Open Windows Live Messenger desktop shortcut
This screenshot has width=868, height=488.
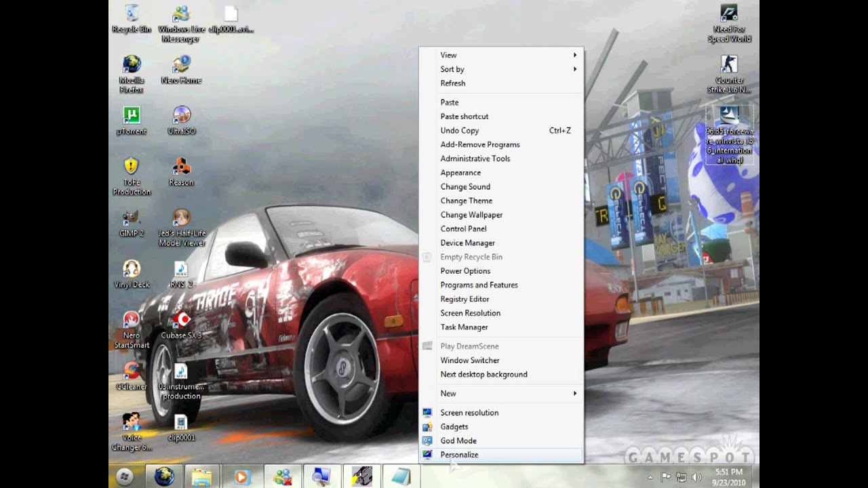click(x=181, y=23)
